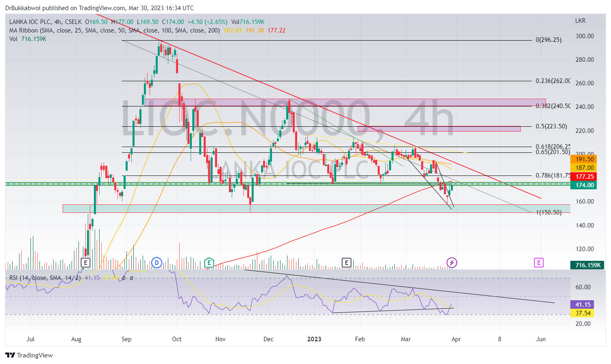The image size is (611, 364).
Task: Select the RSI (14, close, SMA) legend
Action: click(45, 278)
